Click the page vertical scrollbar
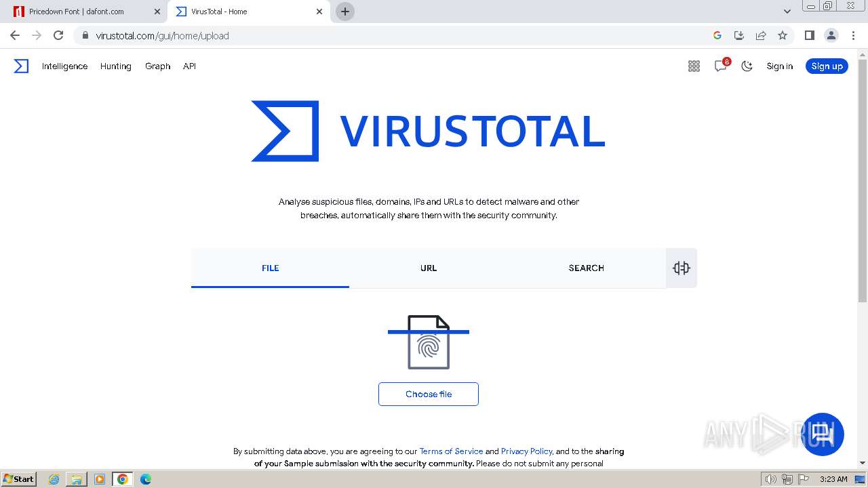The height and width of the screenshot is (488, 868). pos(863,180)
